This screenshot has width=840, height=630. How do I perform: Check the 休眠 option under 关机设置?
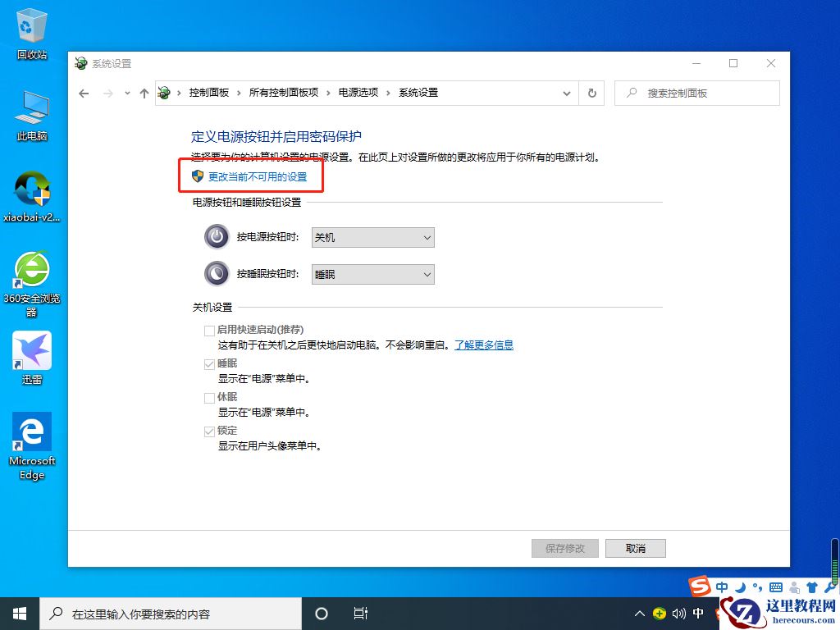[209, 397]
